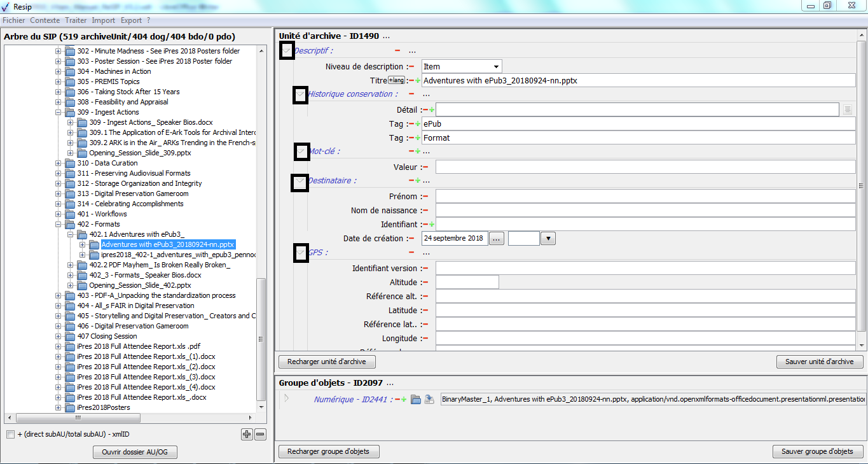Expand the 310 - Data Curation folder

[x=59, y=163]
